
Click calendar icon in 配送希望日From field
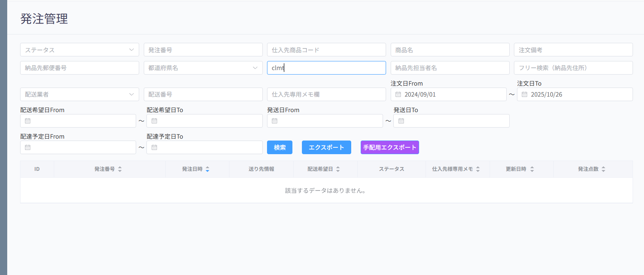click(28, 121)
